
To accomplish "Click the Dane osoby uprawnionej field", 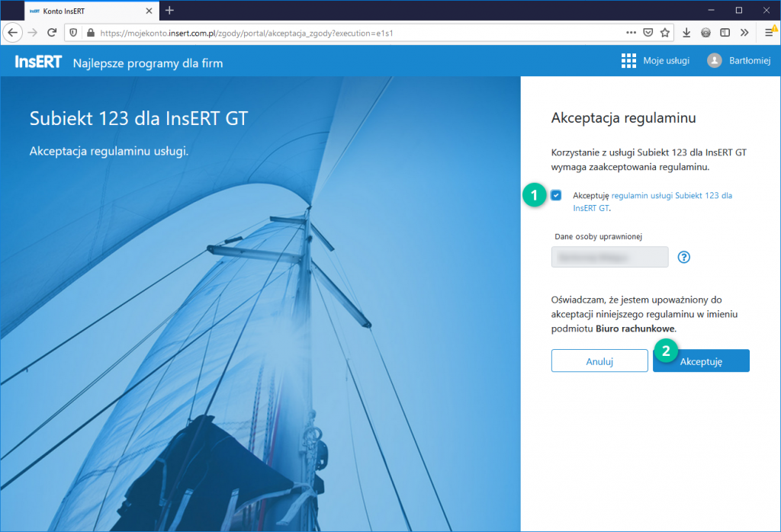I will pyautogui.click(x=609, y=257).
